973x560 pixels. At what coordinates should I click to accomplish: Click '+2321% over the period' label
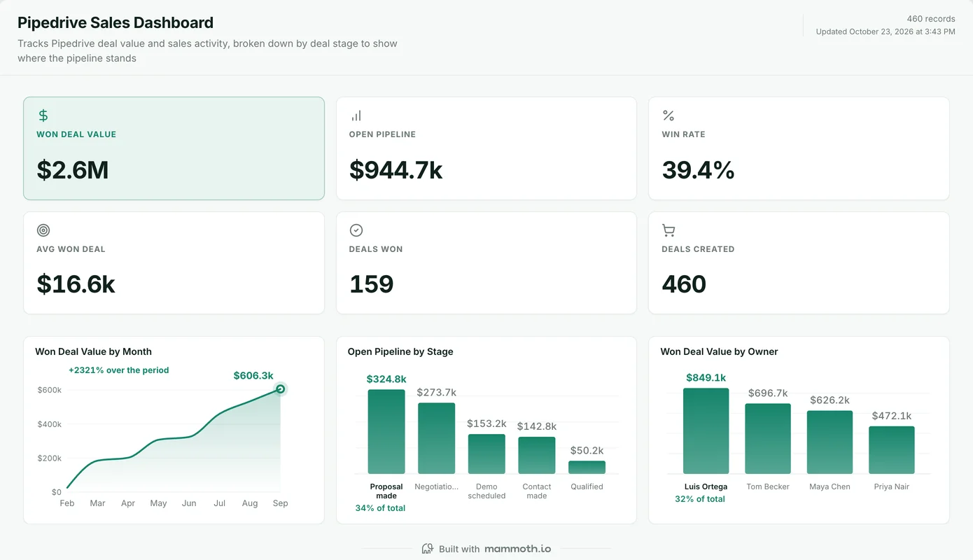click(x=118, y=370)
